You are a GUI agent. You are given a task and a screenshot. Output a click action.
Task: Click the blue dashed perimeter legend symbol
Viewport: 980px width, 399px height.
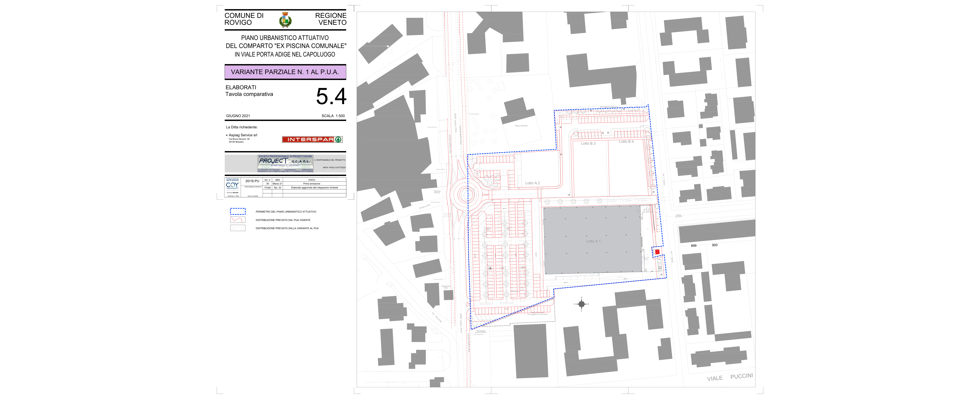coord(238,211)
